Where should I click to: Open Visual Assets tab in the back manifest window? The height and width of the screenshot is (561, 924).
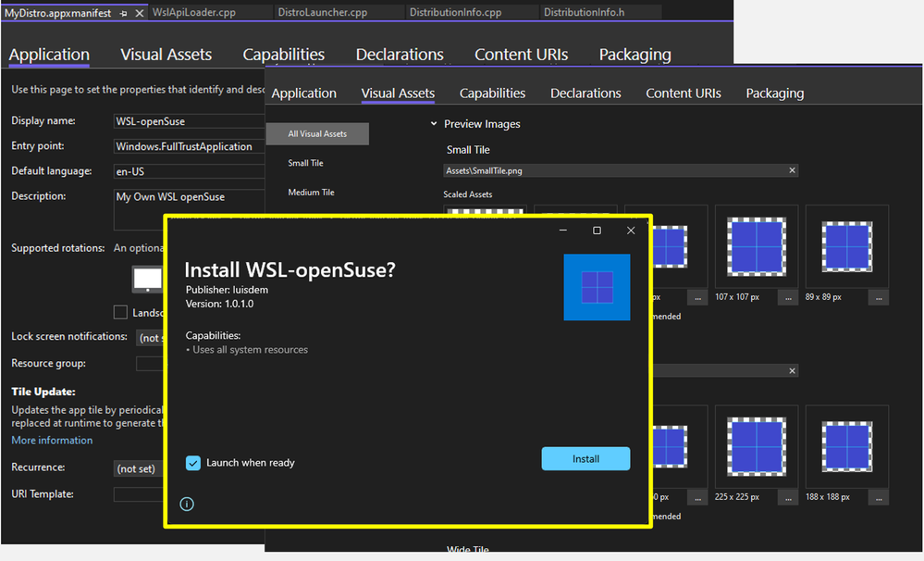click(166, 55)
